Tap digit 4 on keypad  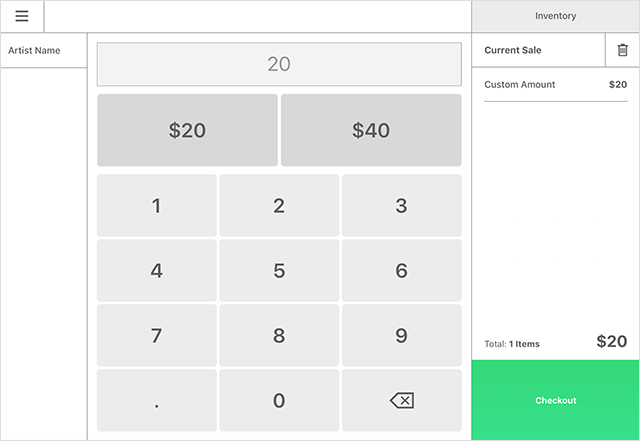tap(156, 271)
